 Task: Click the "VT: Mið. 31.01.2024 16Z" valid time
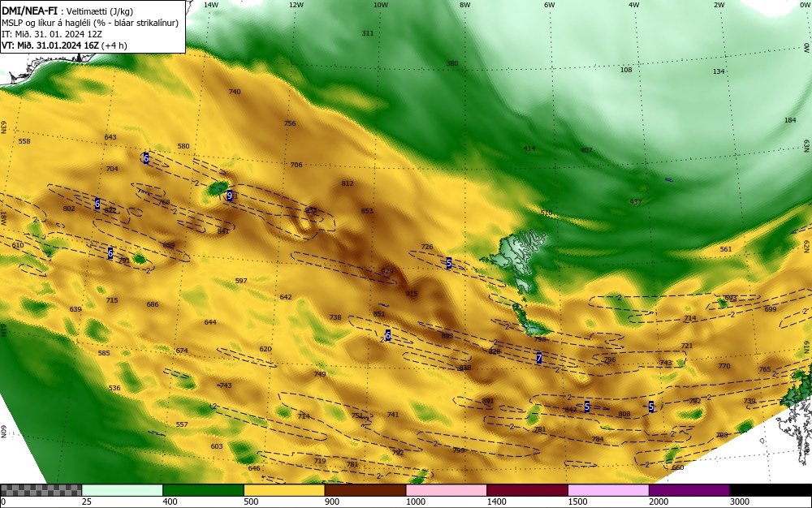[x=50, y=45]
